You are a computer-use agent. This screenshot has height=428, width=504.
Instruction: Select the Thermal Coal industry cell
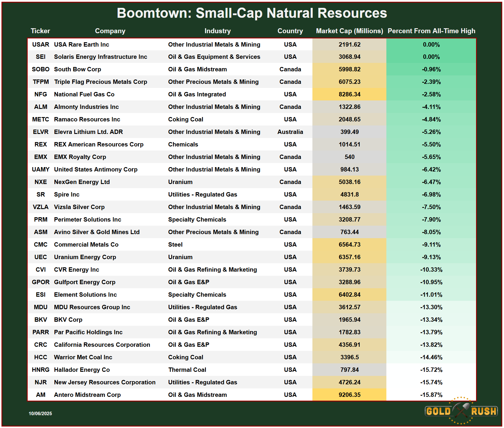click(187, 370)
